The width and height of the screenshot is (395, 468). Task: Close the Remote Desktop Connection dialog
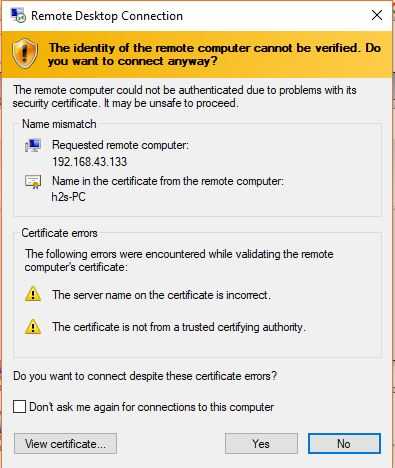tap(377, 15)
